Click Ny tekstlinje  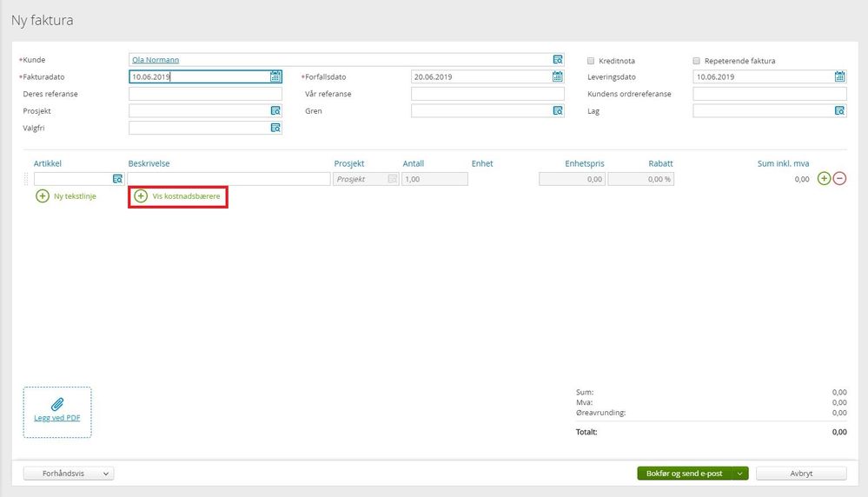point(66,195)
